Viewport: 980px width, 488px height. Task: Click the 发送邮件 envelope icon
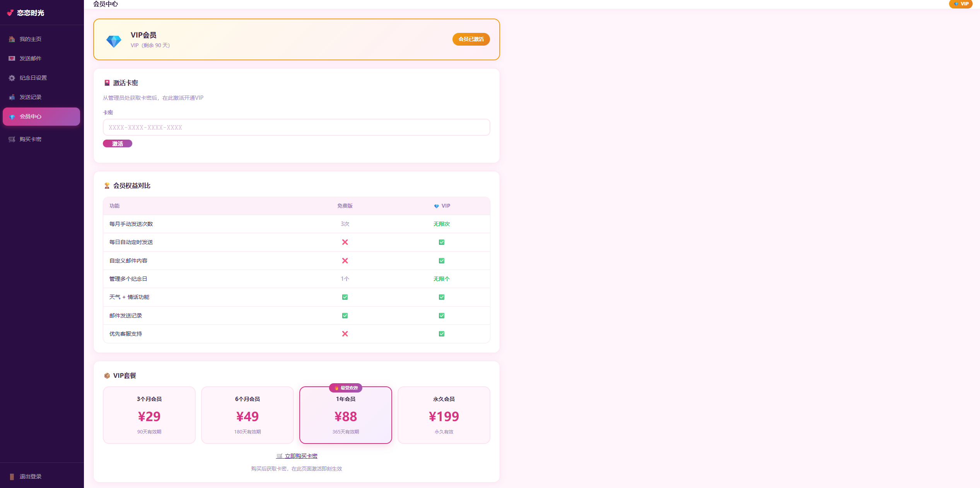point(12,58)
